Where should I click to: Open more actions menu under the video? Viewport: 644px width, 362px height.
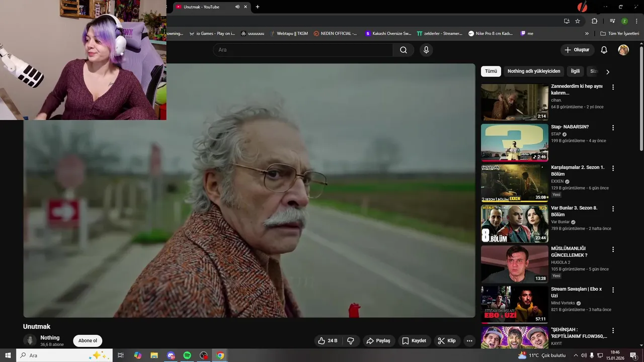pyautogui.click(x=469, y=340)
